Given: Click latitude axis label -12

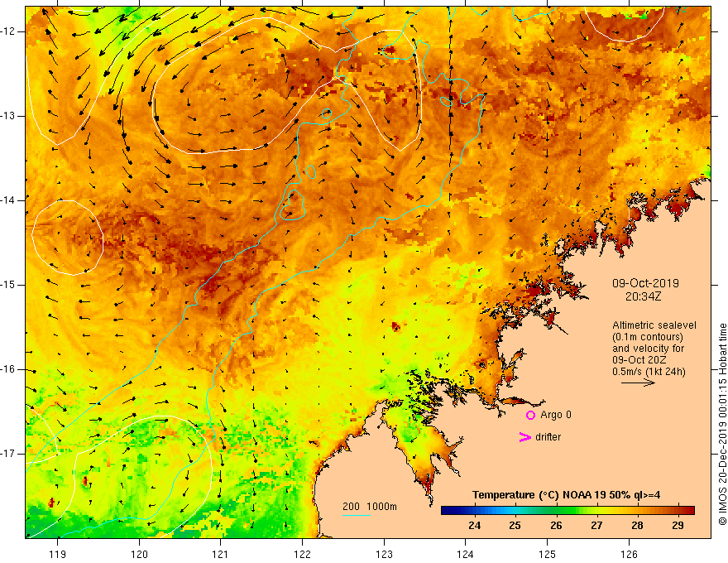Looking at the screenshot, I should coord(9,31).
